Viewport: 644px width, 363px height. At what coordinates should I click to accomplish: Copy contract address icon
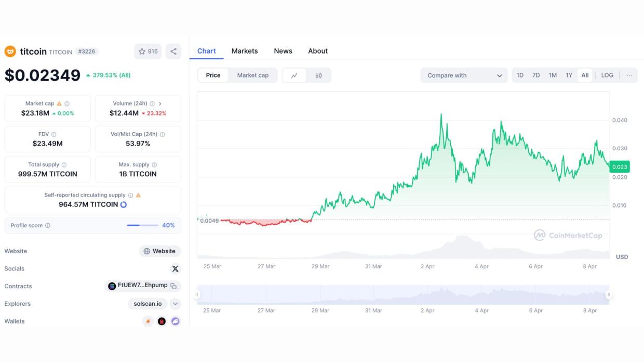[173, 286]
